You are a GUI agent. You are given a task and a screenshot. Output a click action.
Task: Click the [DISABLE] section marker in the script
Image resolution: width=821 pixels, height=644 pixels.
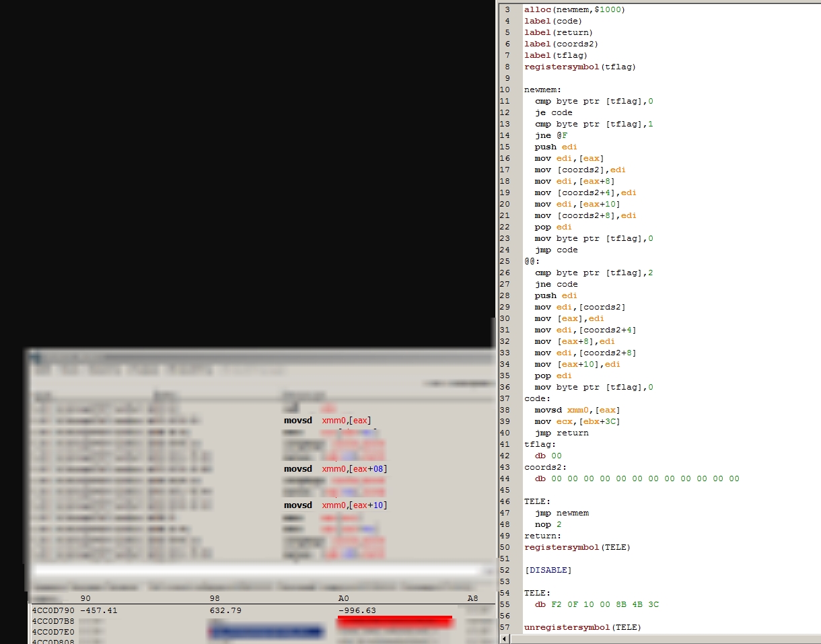coord(548,571)
